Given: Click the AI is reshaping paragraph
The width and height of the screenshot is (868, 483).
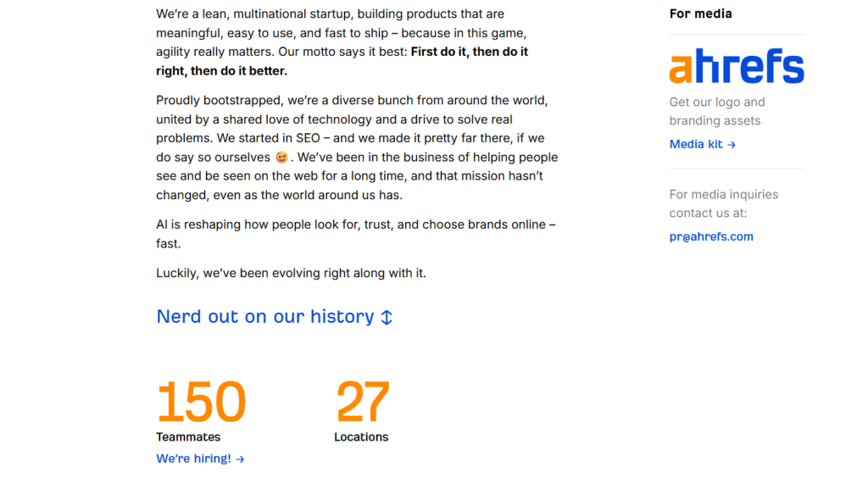Looking at the screenshot, I should [356, 234].
